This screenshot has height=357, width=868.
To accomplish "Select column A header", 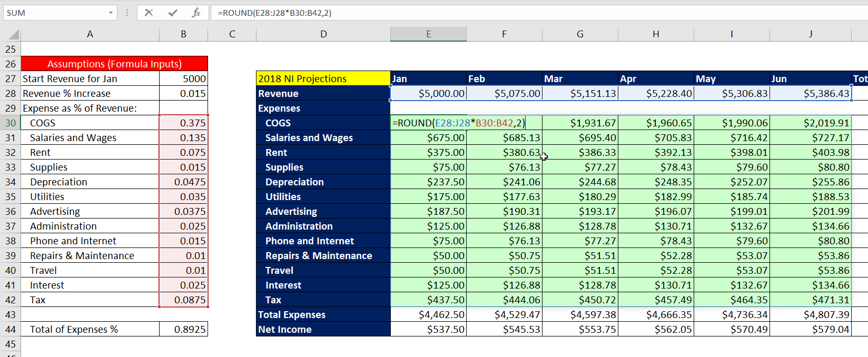I will coord(90,34).
